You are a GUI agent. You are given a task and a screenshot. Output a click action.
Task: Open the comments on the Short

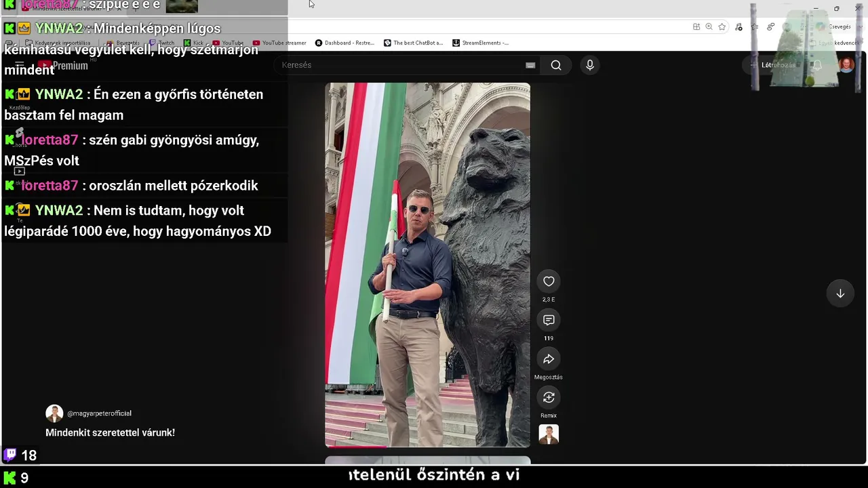[x=549, y=320]
